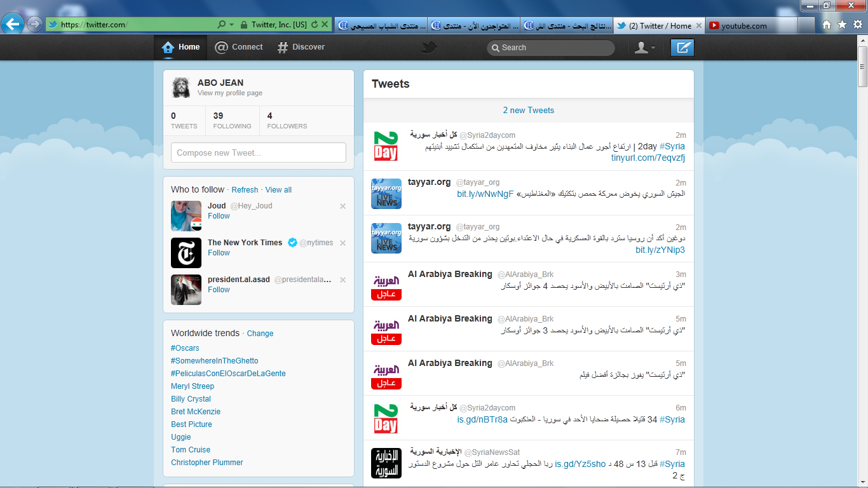Image resolution: width=868 pixels, height=488 pixels.
Task: Dismiss Joud from Who to follow
Action: pyautogui.click(x=342, y=206)
